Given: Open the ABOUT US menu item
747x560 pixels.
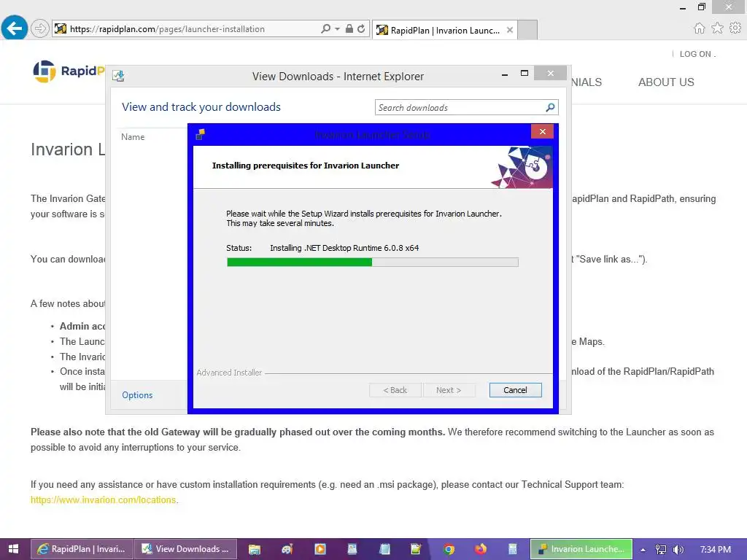Looking at the screenshot, I should (666, 82).
